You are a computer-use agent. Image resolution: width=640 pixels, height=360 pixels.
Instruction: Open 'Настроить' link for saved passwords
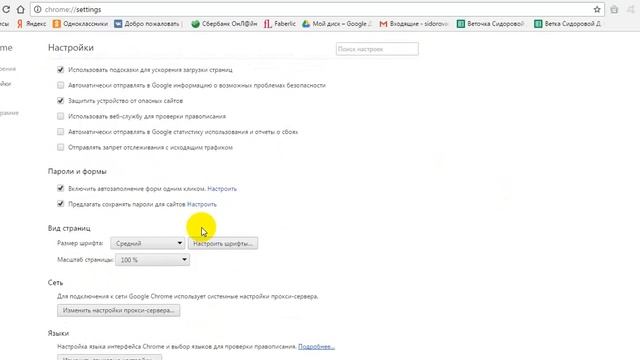pyautogui.click(x=202, y=204)
